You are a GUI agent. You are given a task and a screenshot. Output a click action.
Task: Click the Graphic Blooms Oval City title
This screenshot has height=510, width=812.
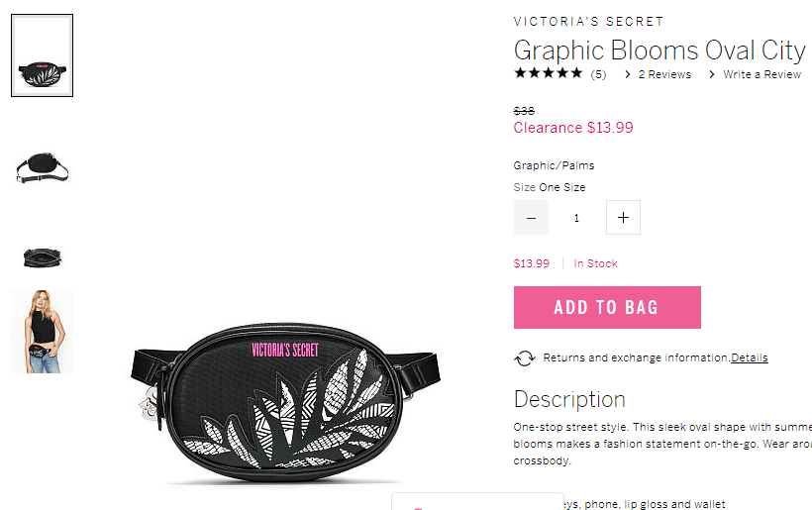coord(660,51)
